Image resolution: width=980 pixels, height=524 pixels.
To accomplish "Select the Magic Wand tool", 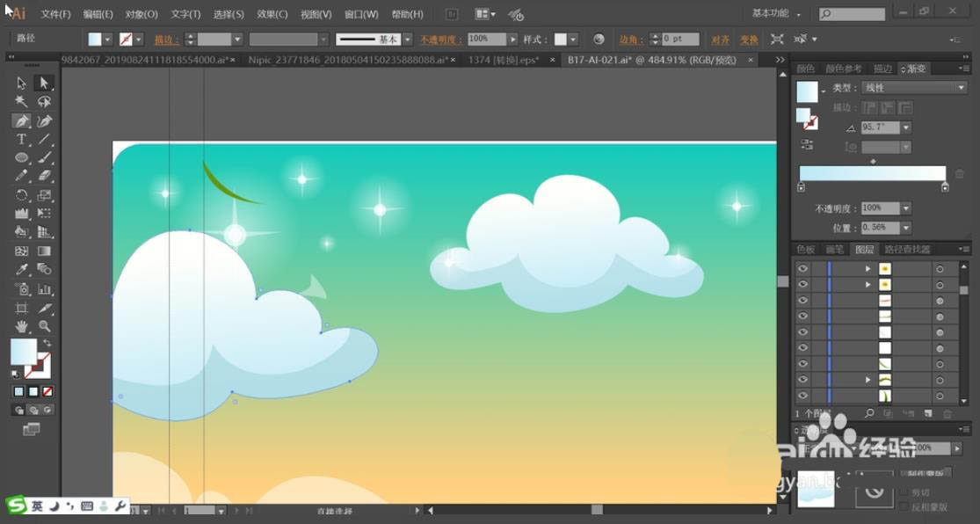I will point(21,101).
